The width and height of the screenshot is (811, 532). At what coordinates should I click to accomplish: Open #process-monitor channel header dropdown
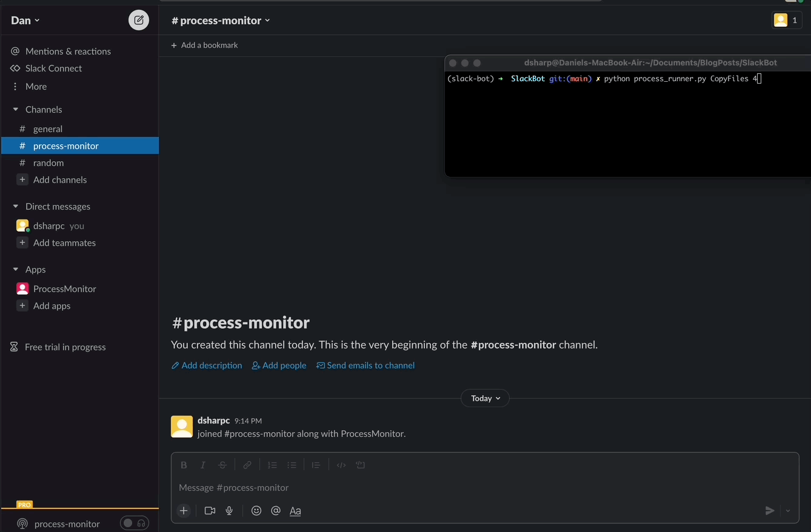221,21
